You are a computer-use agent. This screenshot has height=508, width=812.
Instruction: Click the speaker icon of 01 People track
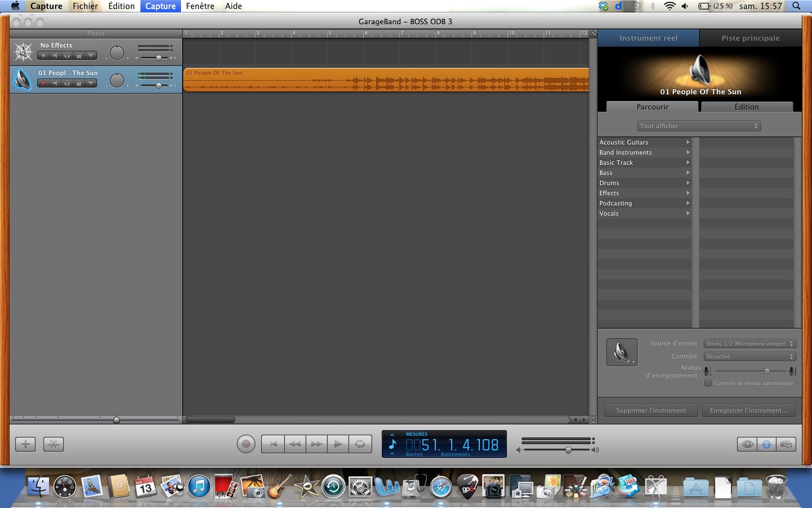(23, 80)
